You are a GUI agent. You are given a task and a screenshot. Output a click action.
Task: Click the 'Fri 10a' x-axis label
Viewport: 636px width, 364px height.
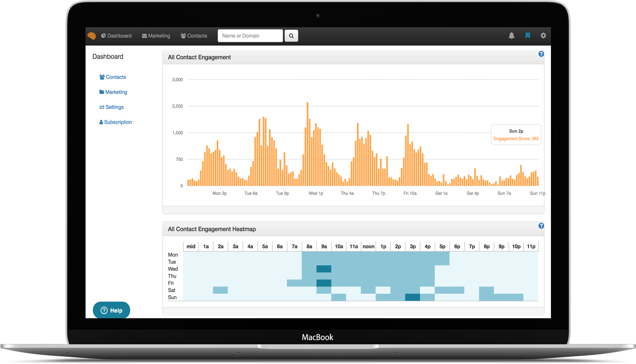click(x=410, y=193)
